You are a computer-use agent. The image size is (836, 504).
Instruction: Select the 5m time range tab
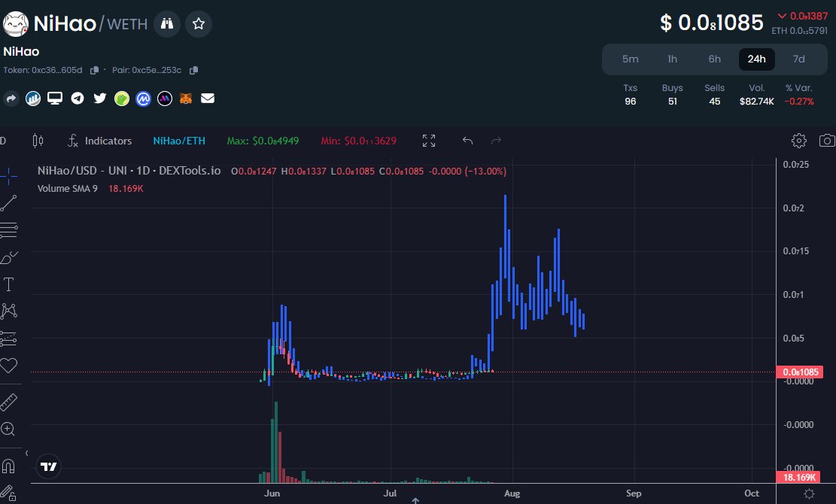(x=631, y=59)
